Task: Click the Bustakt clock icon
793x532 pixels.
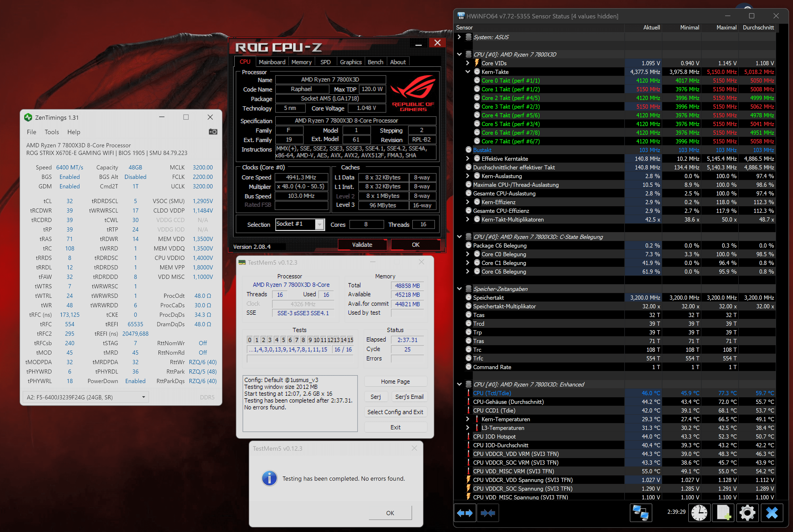Action: coord(468,150)
